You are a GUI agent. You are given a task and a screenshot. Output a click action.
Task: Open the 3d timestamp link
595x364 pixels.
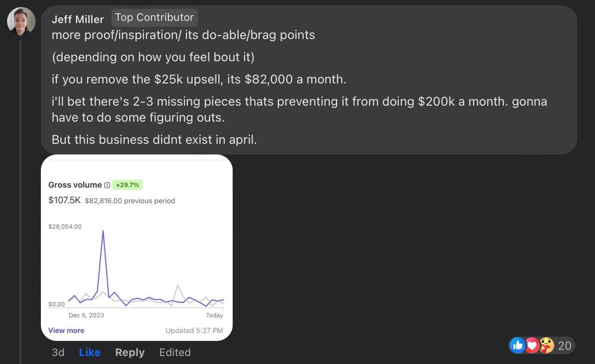(58, 352)
